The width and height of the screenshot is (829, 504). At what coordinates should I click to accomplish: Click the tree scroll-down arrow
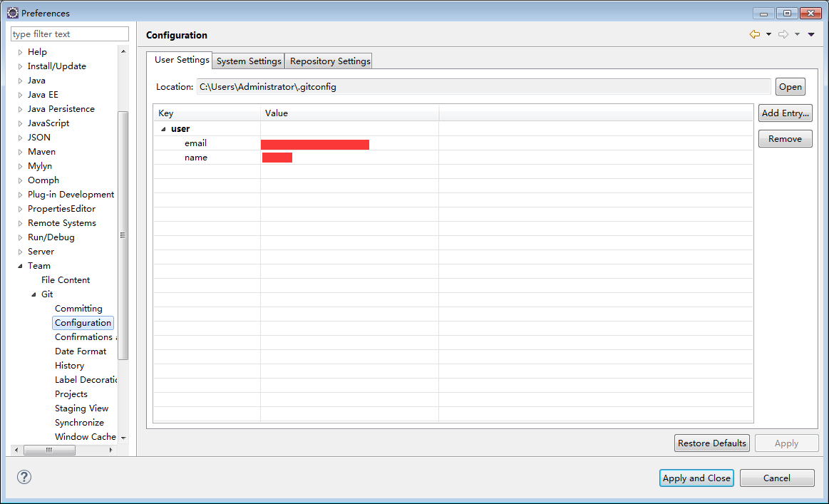(x=123, y=438)
